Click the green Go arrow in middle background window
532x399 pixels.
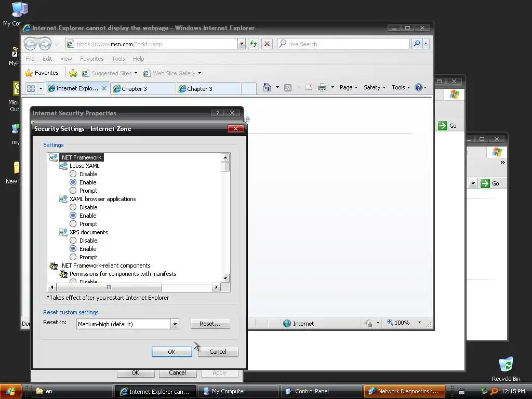pyautogui.click(x=443, y=126)
